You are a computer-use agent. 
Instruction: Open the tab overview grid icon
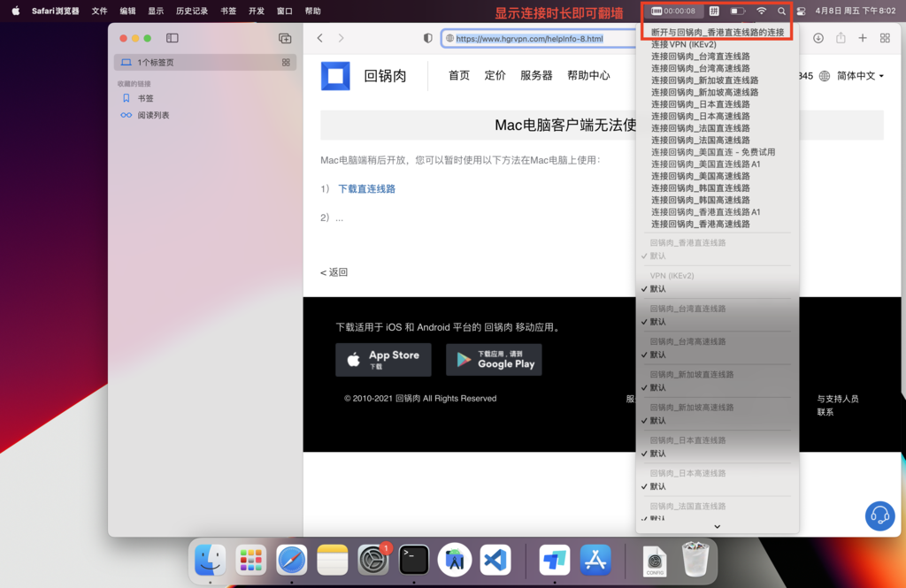[885, 38]
